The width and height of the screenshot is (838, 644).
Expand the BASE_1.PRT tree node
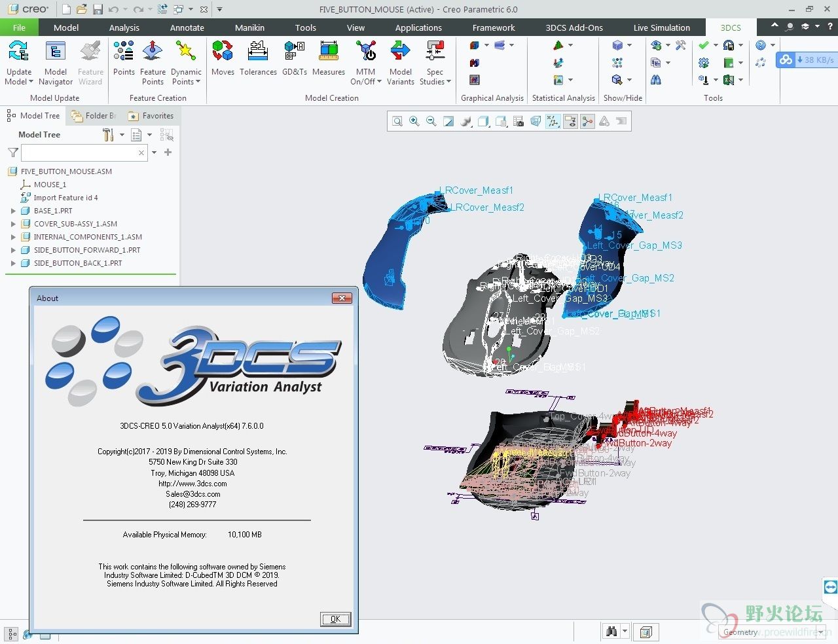click(x=13, y=211)
